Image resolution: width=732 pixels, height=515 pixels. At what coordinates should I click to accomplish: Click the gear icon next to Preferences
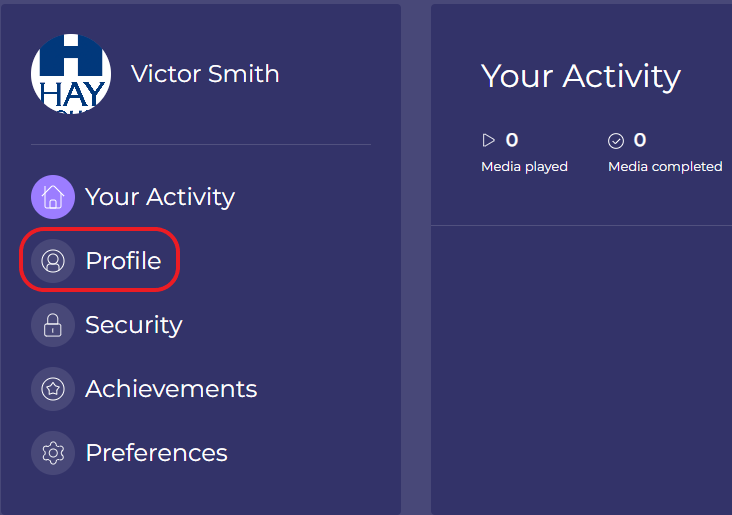click(x=53, y=453)
